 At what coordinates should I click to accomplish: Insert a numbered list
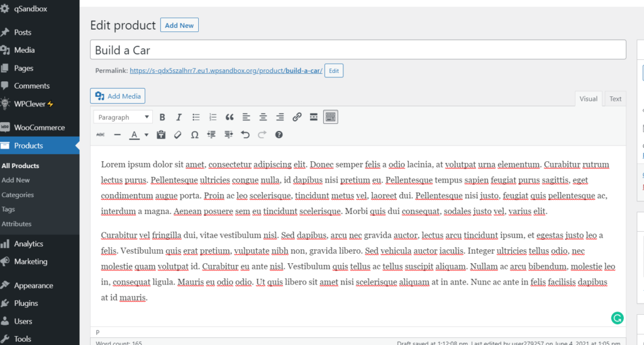[213, 117]
